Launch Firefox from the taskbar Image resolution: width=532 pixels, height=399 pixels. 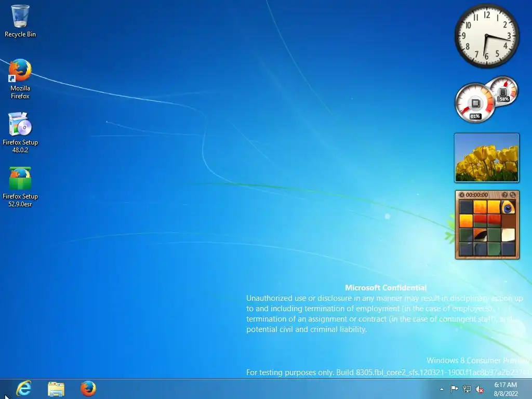88,389
